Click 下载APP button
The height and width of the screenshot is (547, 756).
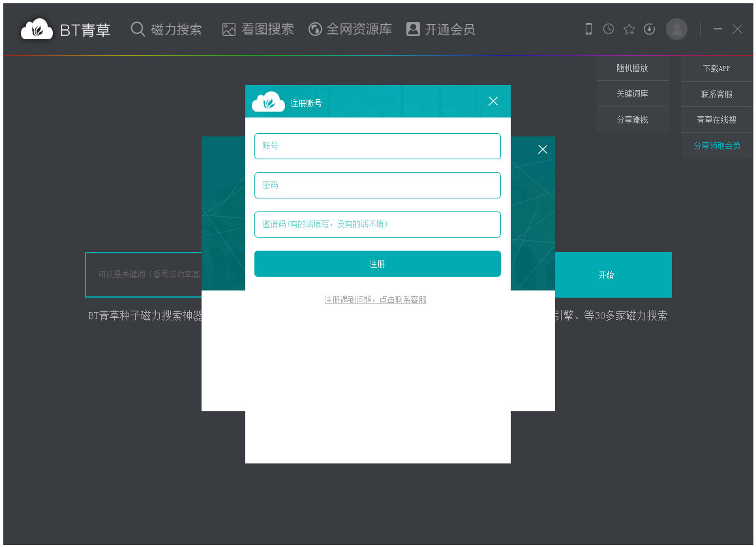[x=716, y=69]
